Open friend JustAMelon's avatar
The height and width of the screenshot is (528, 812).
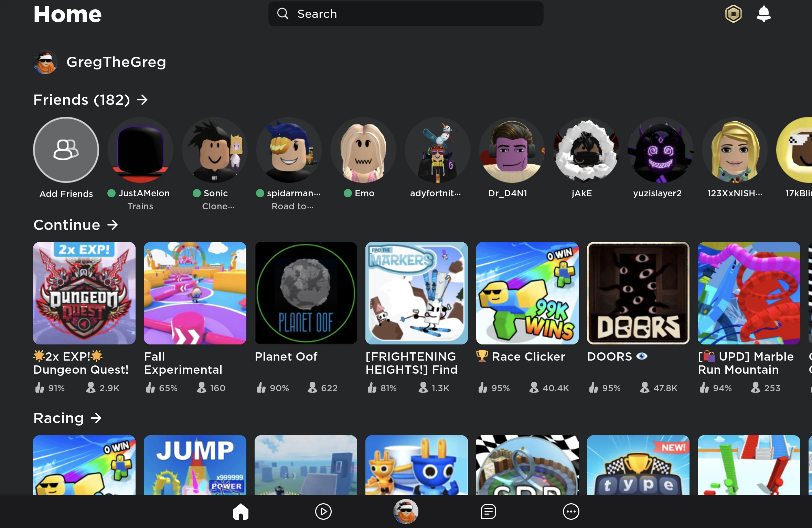coord(140,150)
